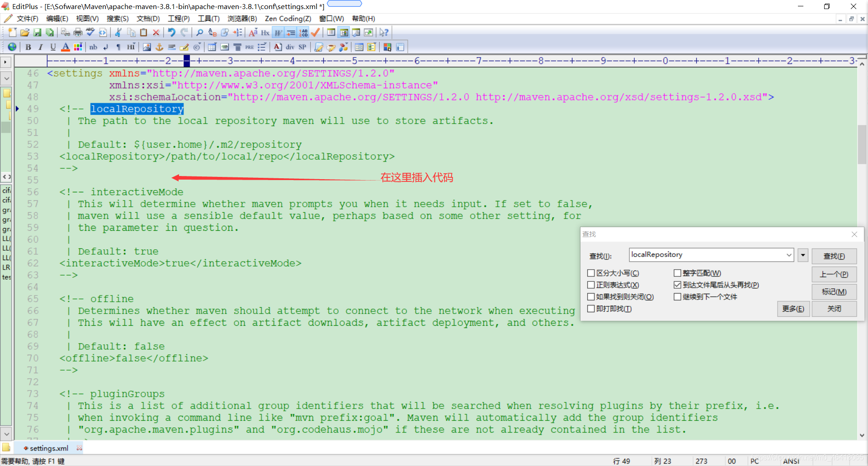Viewport: 868px width, 466px height.
Task: Click ANSI encoding in the status bar
Action: click(x=791, y=461)
